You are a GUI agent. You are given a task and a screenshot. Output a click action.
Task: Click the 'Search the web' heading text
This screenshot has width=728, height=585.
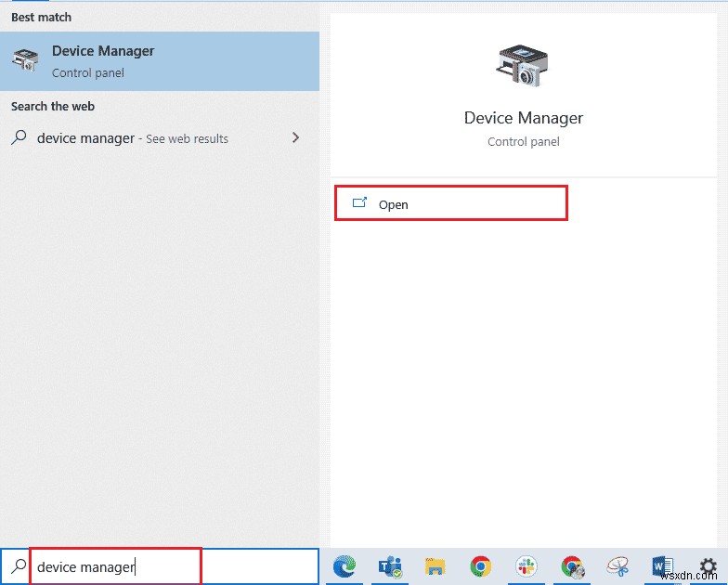(52, 106)
